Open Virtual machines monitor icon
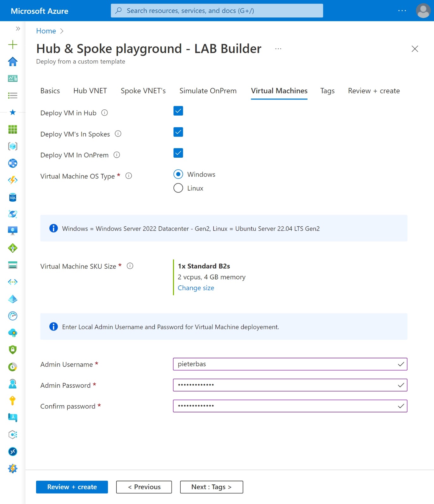 click(x=13, y=231)
